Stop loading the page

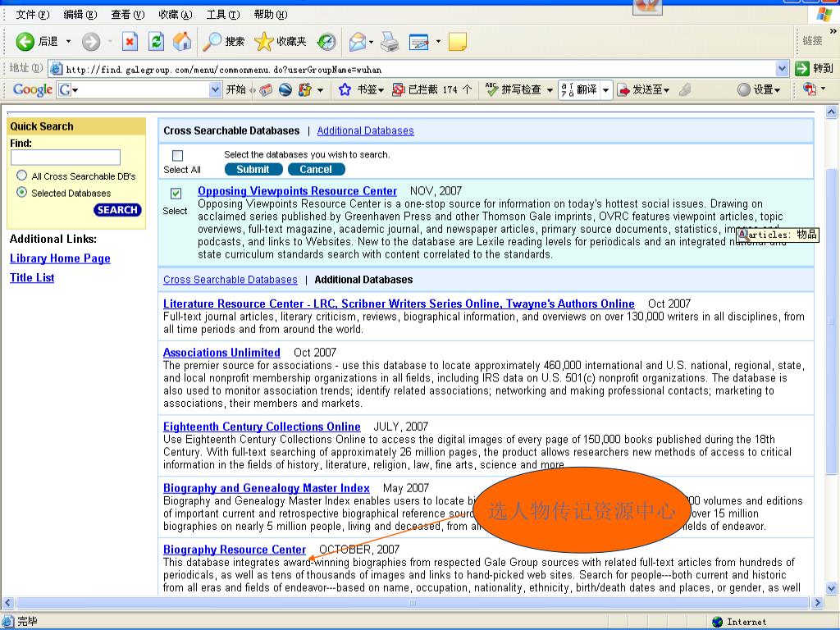pyautogui.click(x=130, y=41)
